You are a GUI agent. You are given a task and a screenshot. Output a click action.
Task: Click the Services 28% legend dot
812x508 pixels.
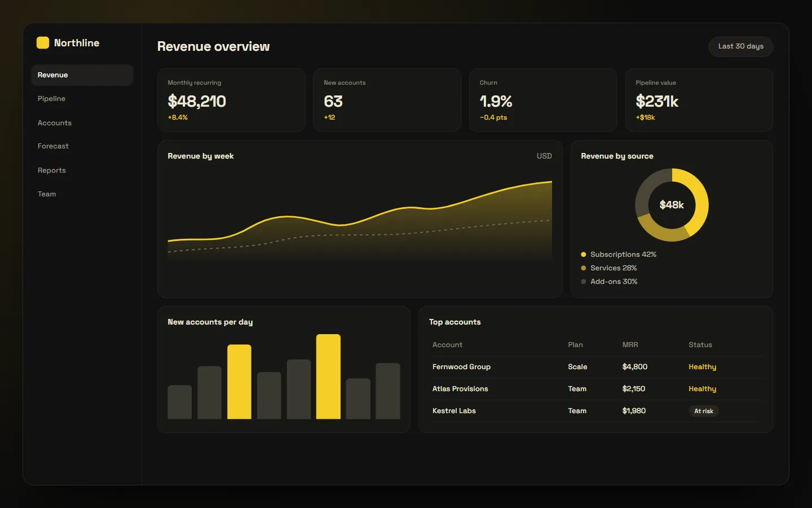point(584,268)
